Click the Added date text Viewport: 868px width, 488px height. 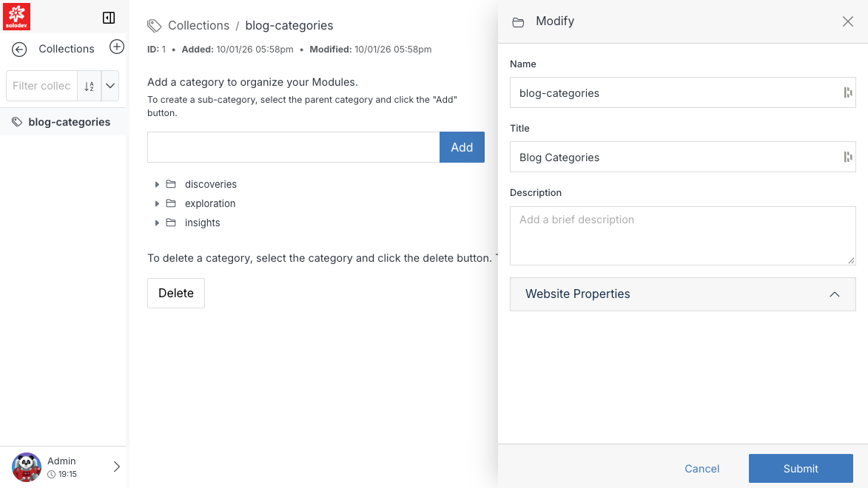click(238, 50)
